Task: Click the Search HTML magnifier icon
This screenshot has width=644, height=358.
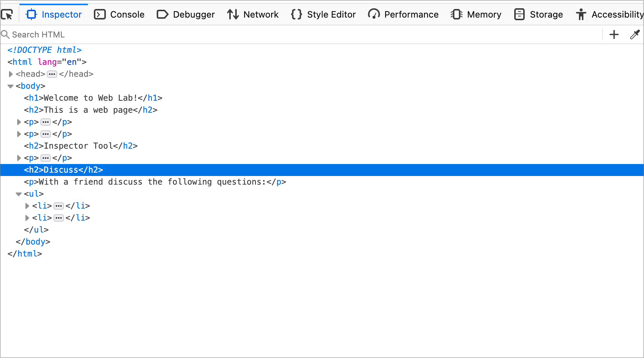Action: tap(5, 34)
